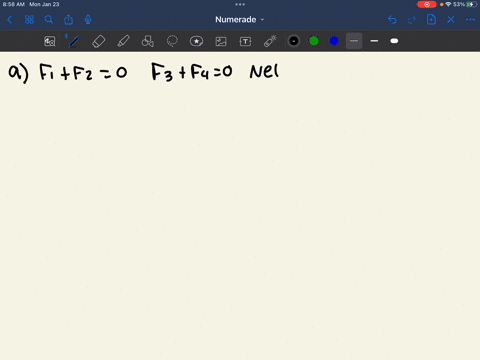Image resolution: width=480 pixels, height=360 pixels.
Task: Open the search magnifier
Action: click(x=49, y=20)
